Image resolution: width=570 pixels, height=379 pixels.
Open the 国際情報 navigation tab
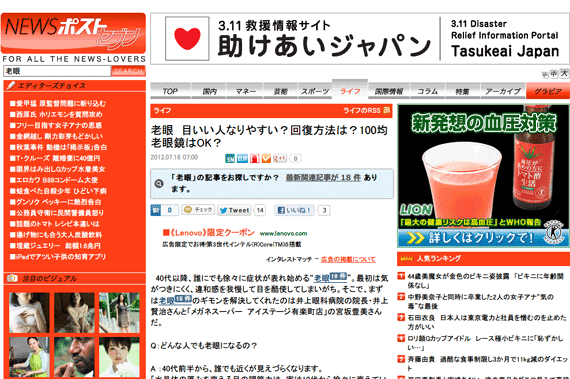click(x=389, y=91)
